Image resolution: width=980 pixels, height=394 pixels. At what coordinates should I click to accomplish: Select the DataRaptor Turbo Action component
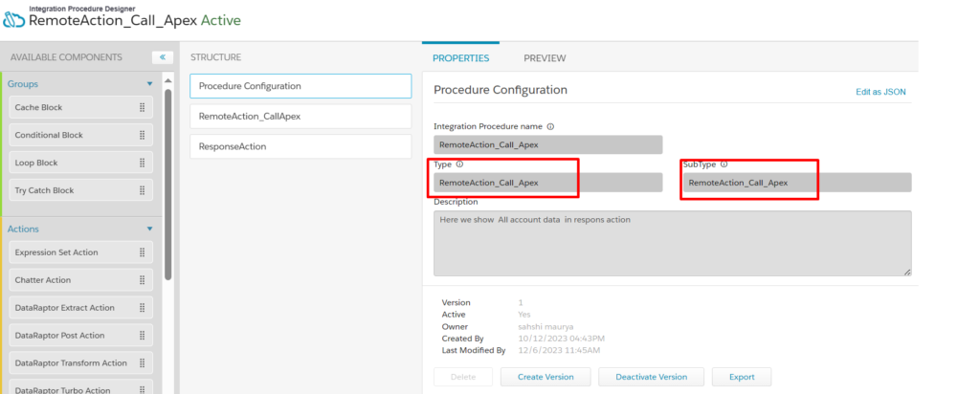[80, 387]
